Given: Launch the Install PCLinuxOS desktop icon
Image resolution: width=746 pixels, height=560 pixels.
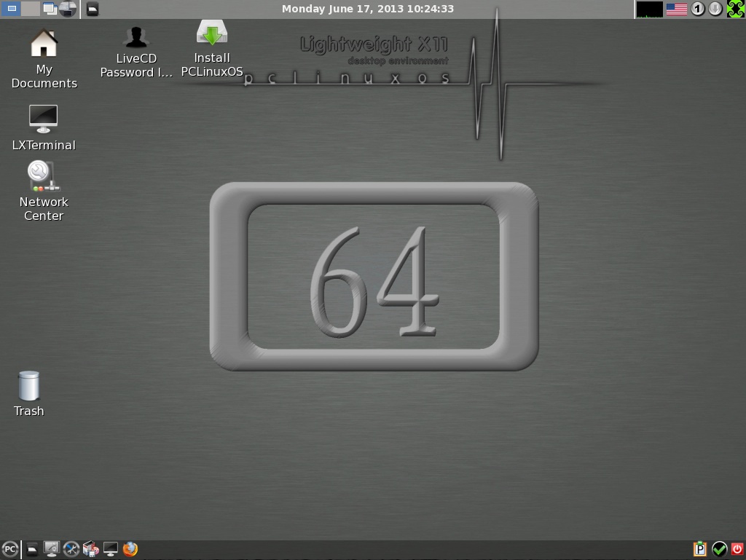Looking at the screenshot, I should coord(212,49).
